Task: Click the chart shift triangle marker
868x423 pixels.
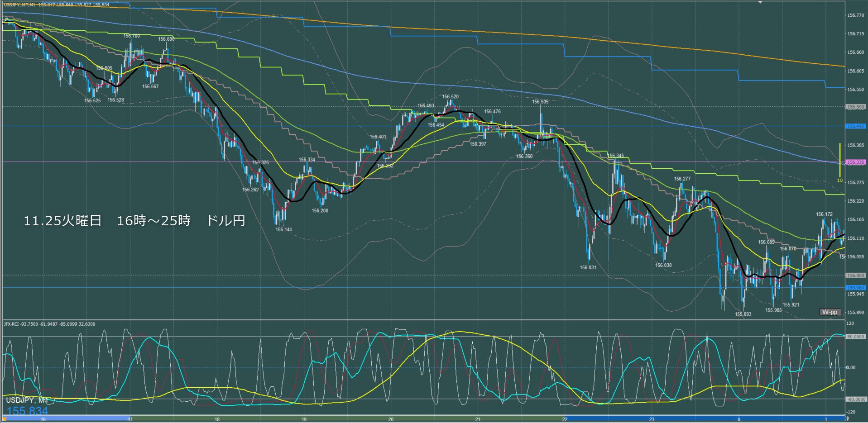Action: (x=760, y=3)
